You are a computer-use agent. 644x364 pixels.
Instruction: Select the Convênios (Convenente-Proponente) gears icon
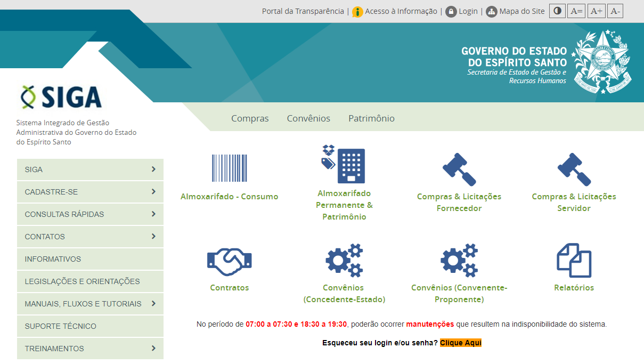459,261
